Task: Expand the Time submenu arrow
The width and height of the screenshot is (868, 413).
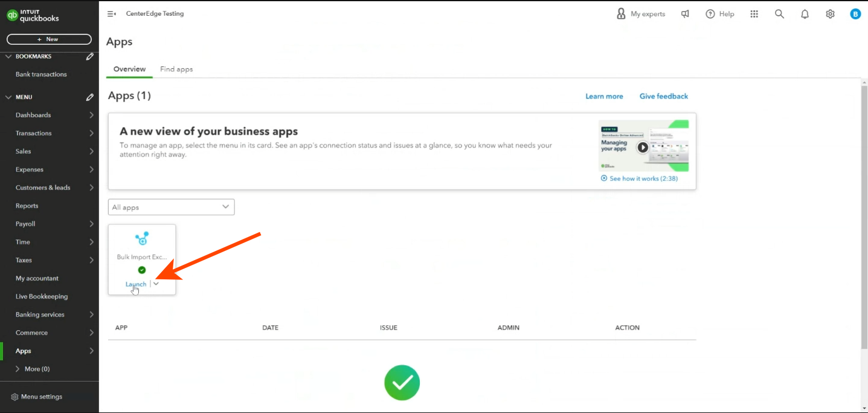Action: [91, 242]
